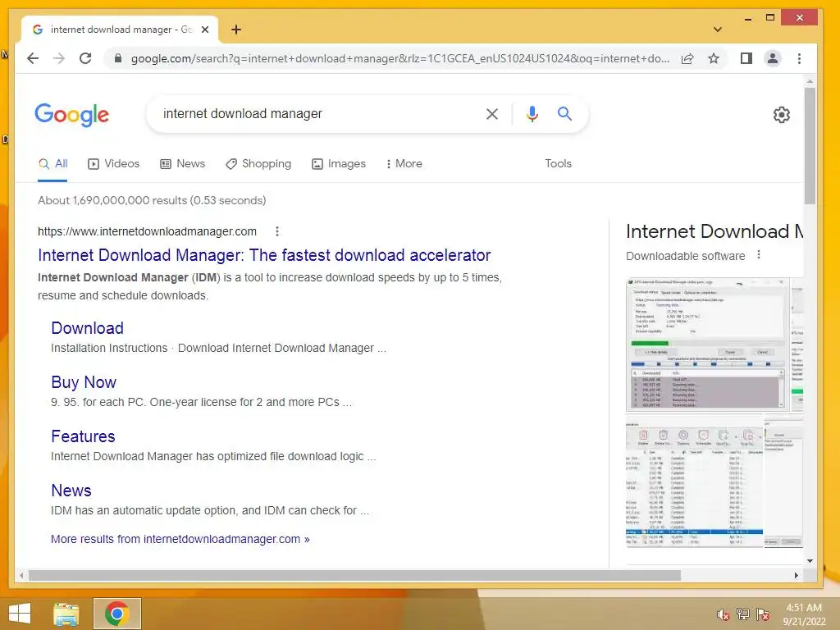Start voice search with the microphone
Viewport: 840px width, 630px height.
(x=532, y=113)
